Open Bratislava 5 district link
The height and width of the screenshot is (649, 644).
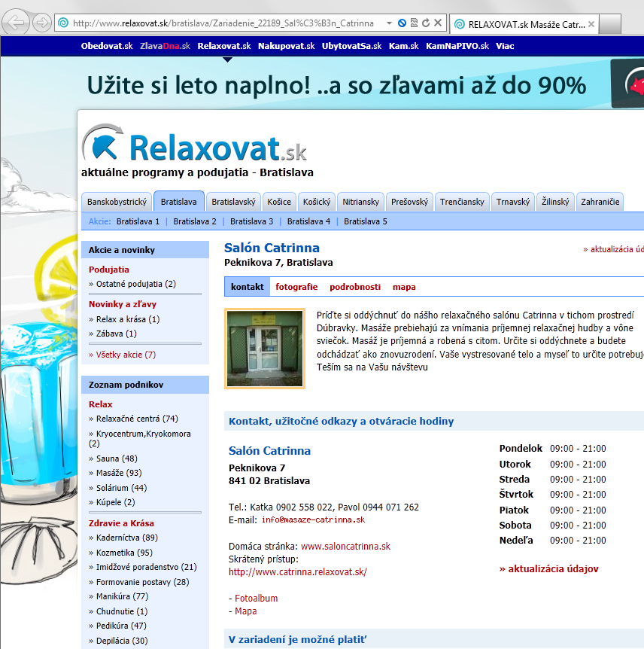(x=366, y=221)
